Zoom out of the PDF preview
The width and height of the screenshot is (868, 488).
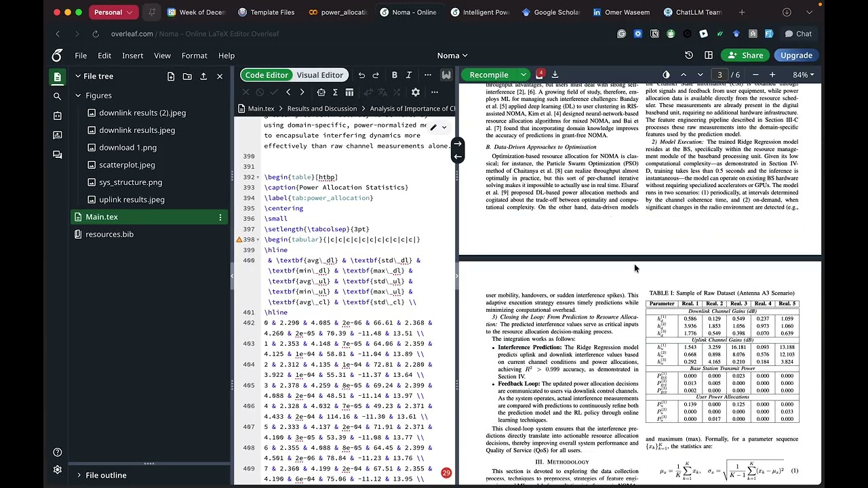(x=755, y=75)
